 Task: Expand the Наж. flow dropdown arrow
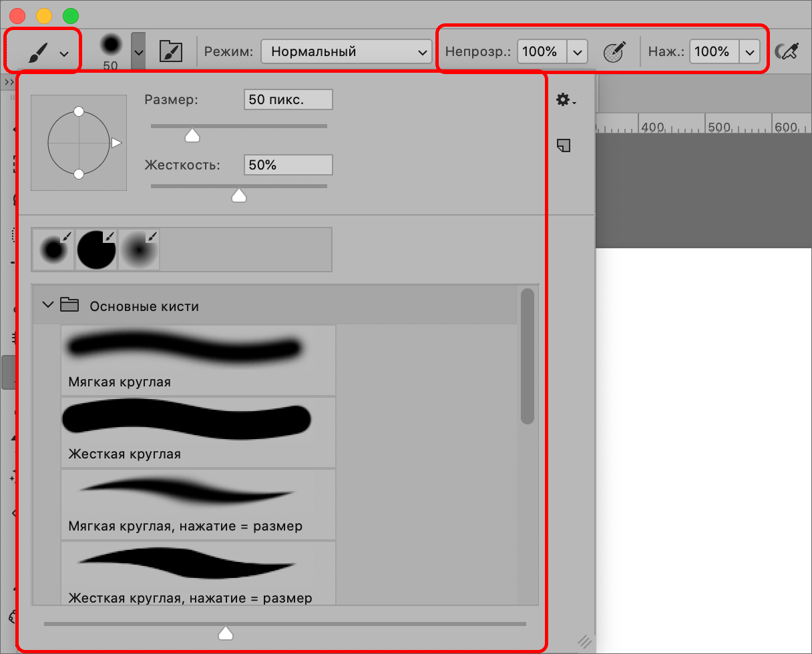[750, 51]
